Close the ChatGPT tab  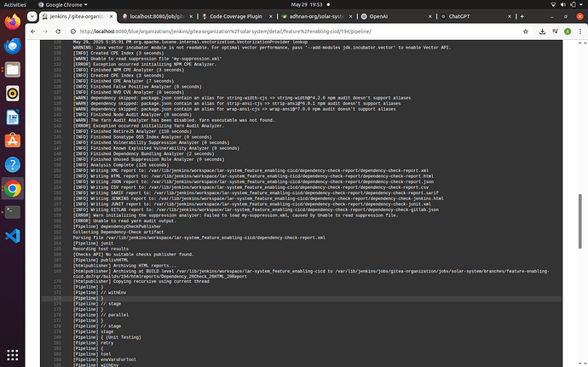(x=510, y=16)
